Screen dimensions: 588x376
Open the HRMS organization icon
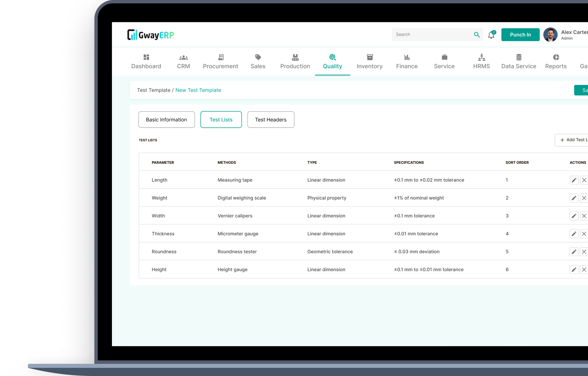pos(481,57)
